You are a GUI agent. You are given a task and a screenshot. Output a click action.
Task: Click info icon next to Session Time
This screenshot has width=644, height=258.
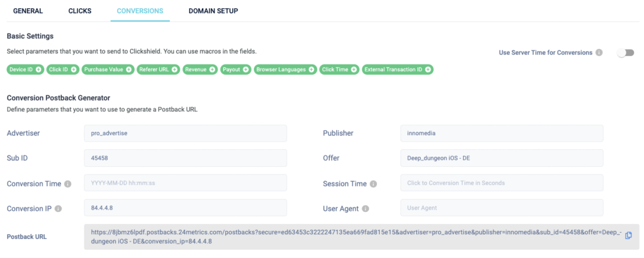(374, 184)
